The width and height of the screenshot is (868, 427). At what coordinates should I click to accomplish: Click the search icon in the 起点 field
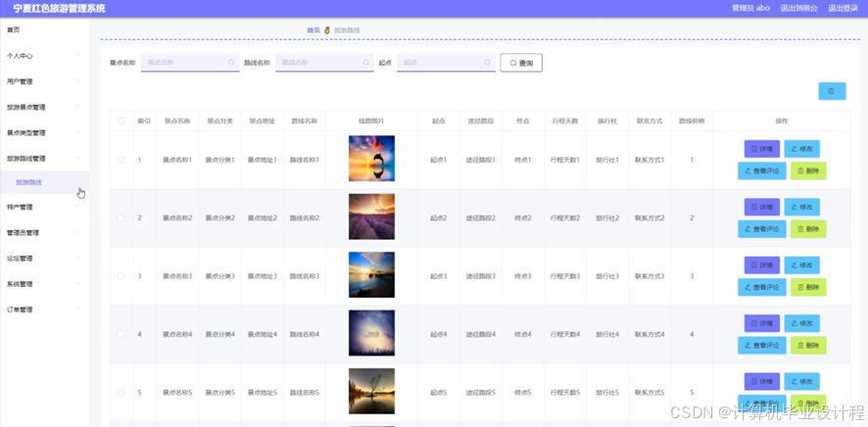tap(488, 63)
